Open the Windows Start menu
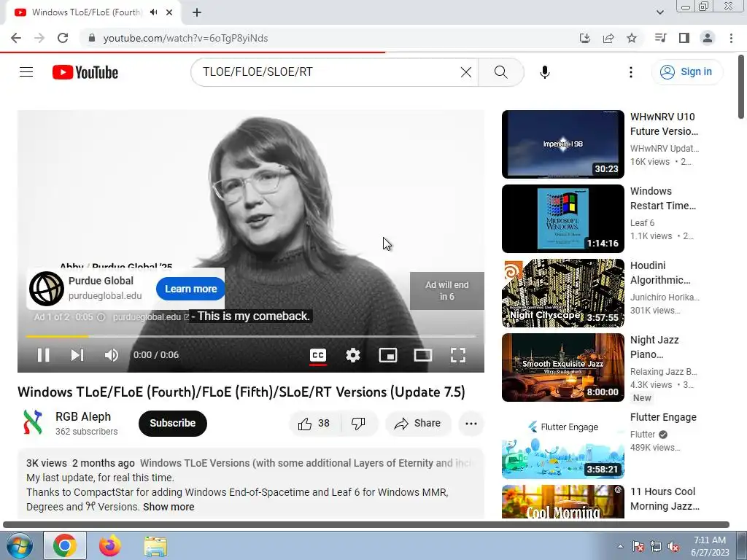This screenshot has width=747, height=560. [19, 545]
